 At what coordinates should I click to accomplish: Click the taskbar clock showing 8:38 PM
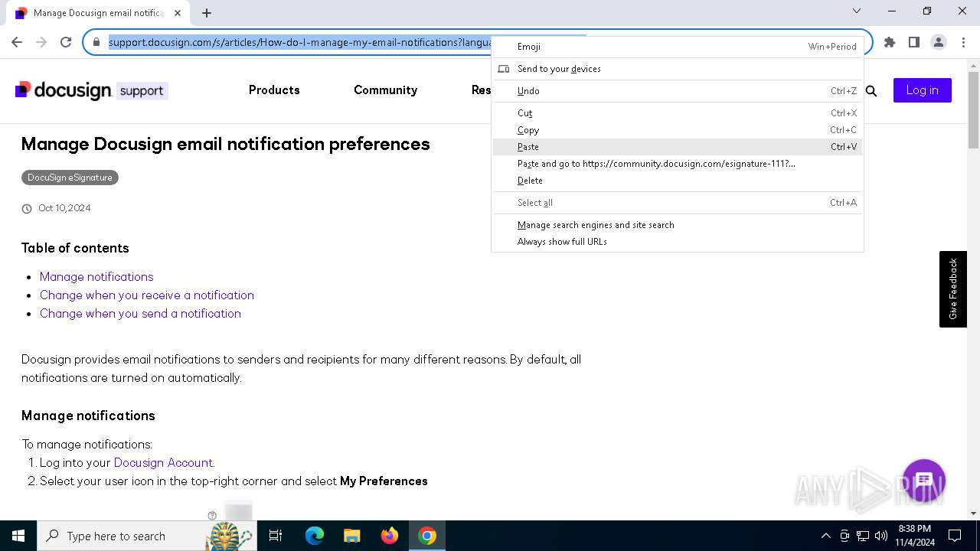point(914,536)
